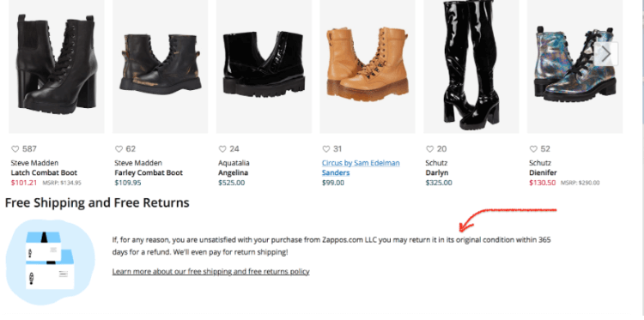This screenshot has height=320, width=644.
Task: Click heart icon on Schutz Darlyn
Action: (x=429, y=149)
